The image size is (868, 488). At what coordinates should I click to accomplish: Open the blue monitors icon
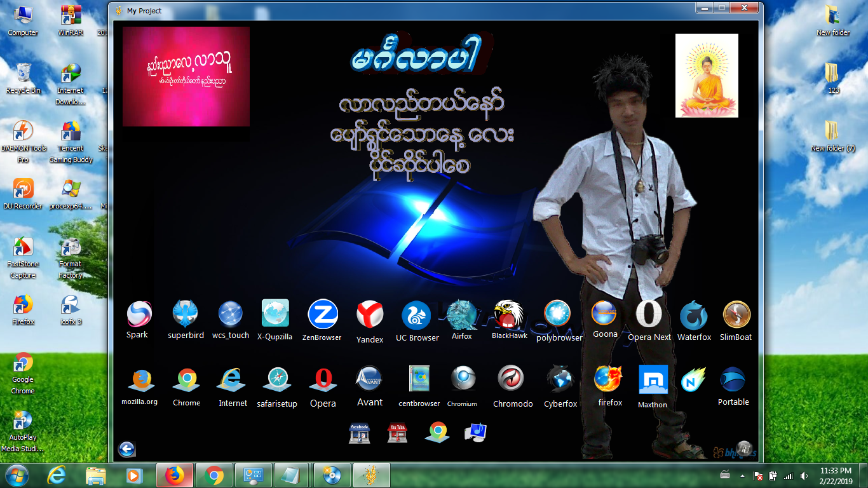click(475, 433)
